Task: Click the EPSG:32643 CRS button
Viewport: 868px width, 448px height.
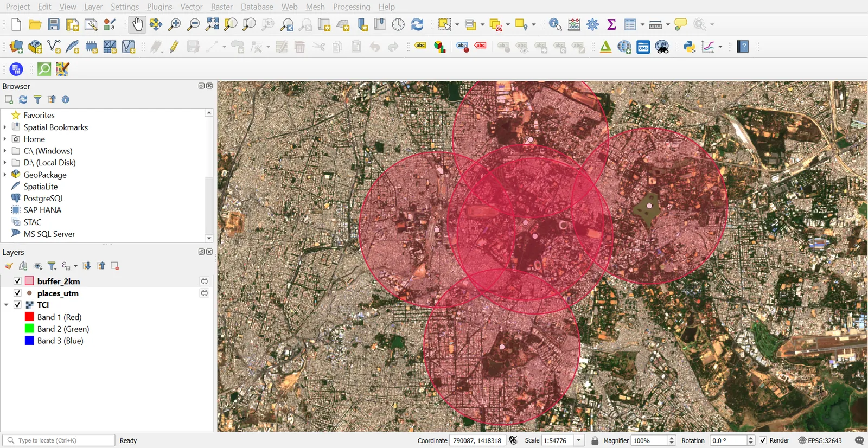Action: click(820, 440)
